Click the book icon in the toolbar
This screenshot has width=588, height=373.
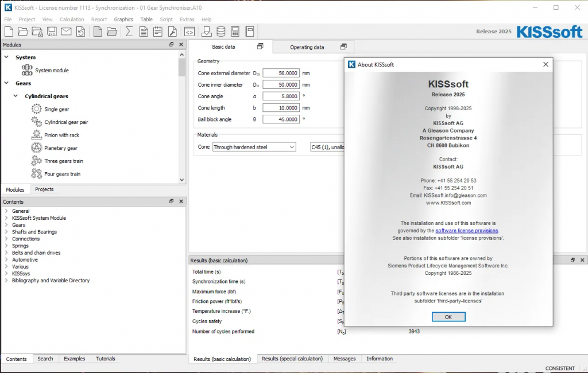click(x=249, y=32)
